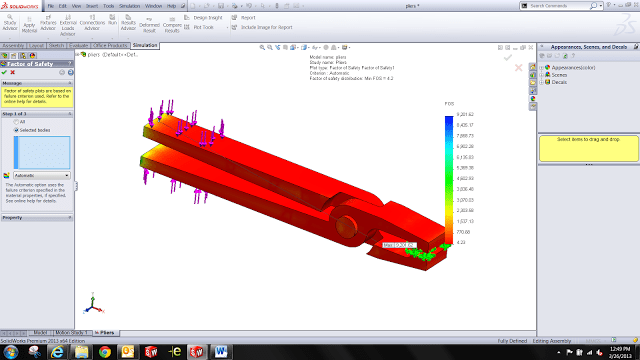Open the File menu
The height and width of the screenshot is (360, 640).
(x=51, y=6)
